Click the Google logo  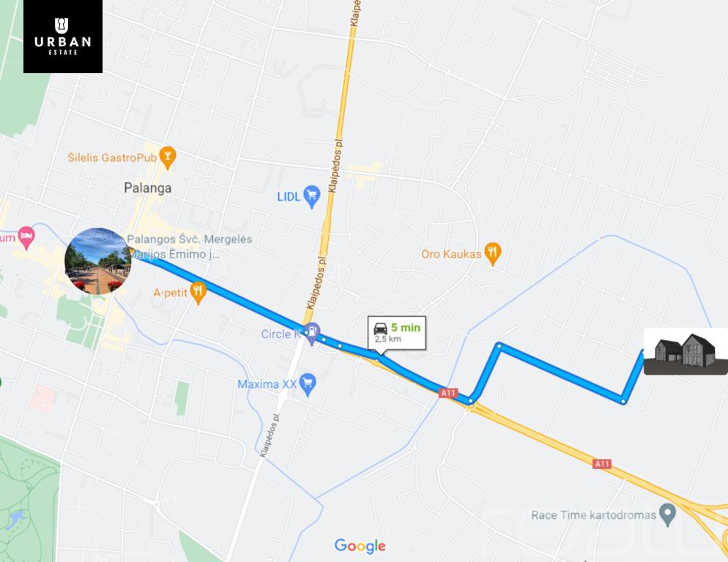point(360,546)
